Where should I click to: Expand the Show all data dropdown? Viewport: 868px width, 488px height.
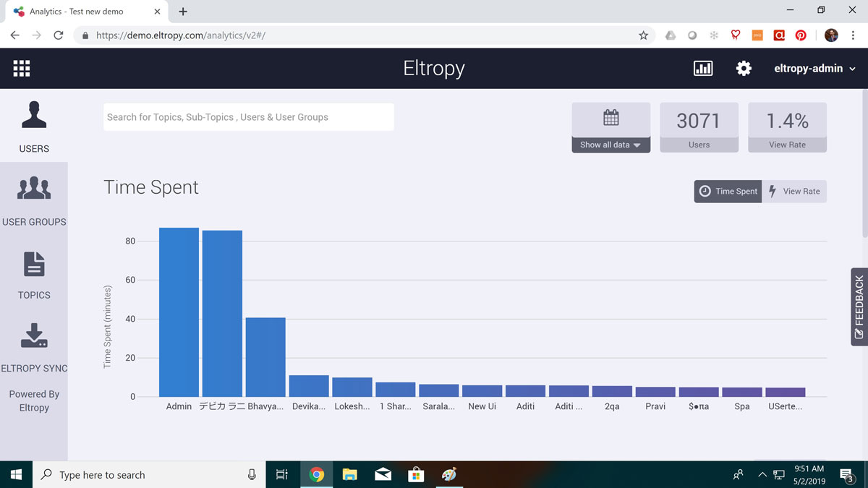[610, 145]
